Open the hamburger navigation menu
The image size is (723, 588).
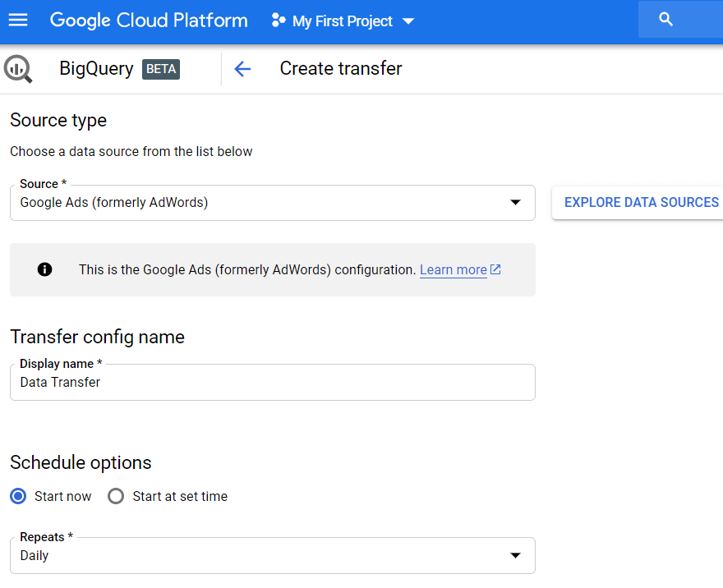(18, 20)
